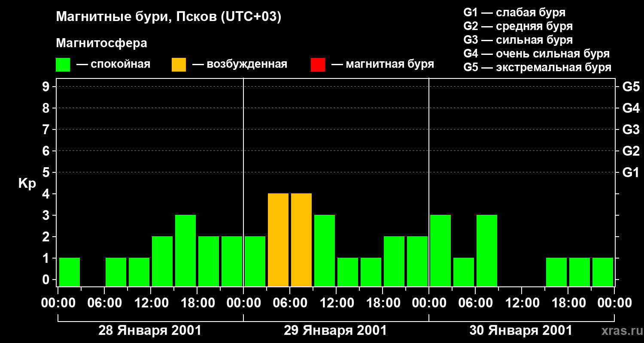Click the "— возбужденная" legend label
644x343 pixels.
(x=240, y=64)
